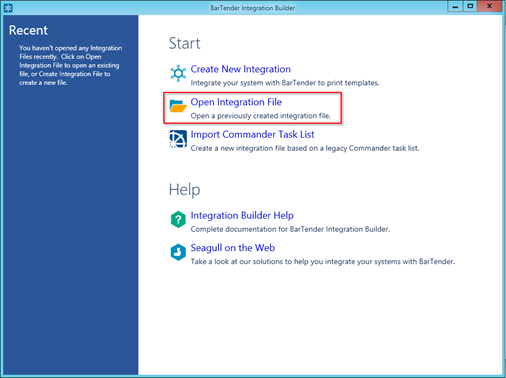Click the 'Complete documentation for BarTender' text
This screenshot has height=378, width=506.
tap(290, 229)
